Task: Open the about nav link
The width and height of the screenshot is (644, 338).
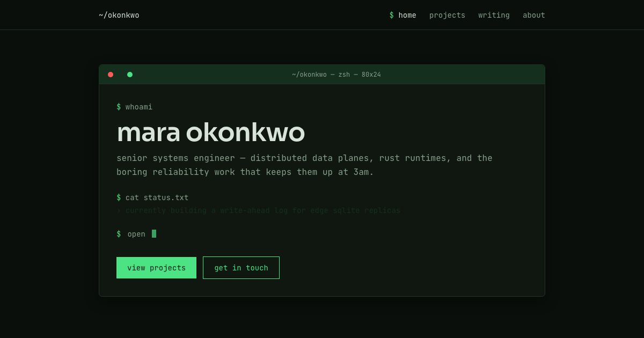Action: pyautogui.click(x=534, y=15)
